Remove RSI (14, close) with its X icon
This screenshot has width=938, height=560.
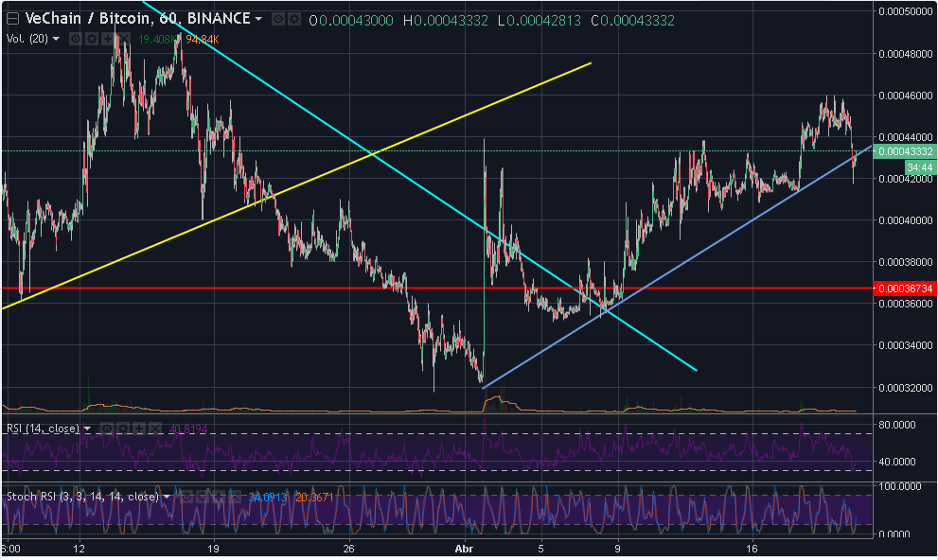pyautogui.click(x=155, y=429)
